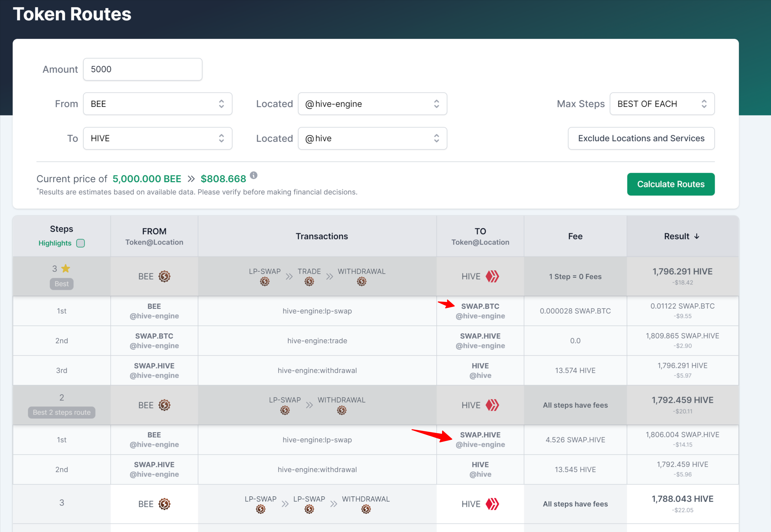Screen dimensions: 771x532
Task: Click HIVE logo in Best route row
Action: pyautogui.click(x=492, y=276)
